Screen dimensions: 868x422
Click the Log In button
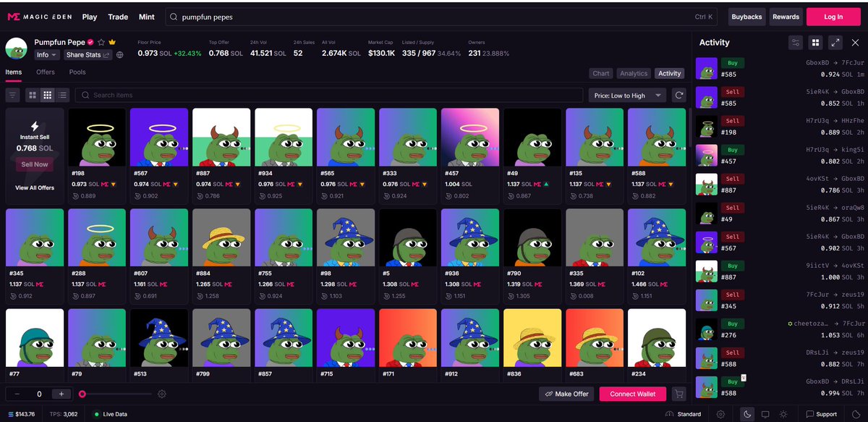point(833,17)
